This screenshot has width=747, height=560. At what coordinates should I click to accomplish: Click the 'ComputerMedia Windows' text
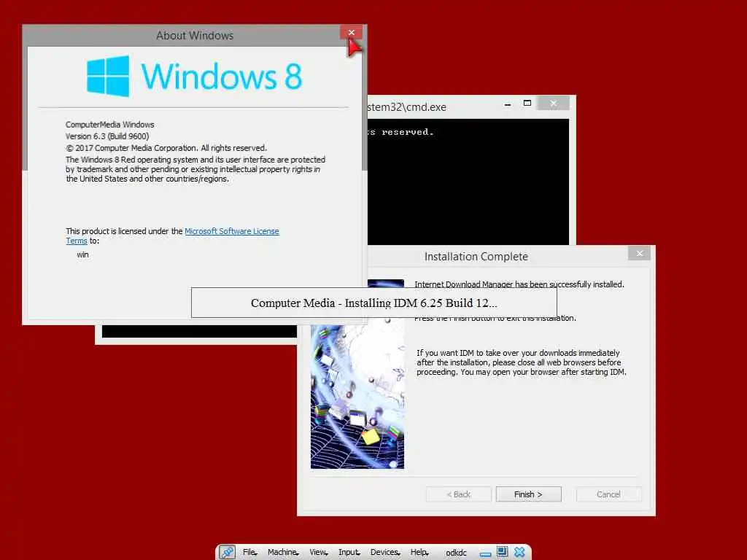109,125
